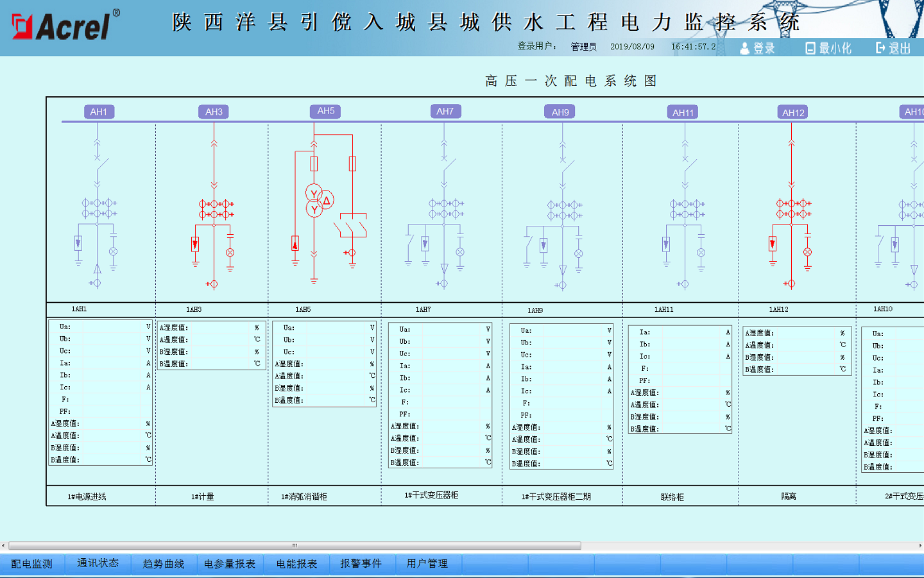This screenshot has width=924, height=578.
Task: Click the login user icon button
Action: pyautogui.click(x=758, y=48)
